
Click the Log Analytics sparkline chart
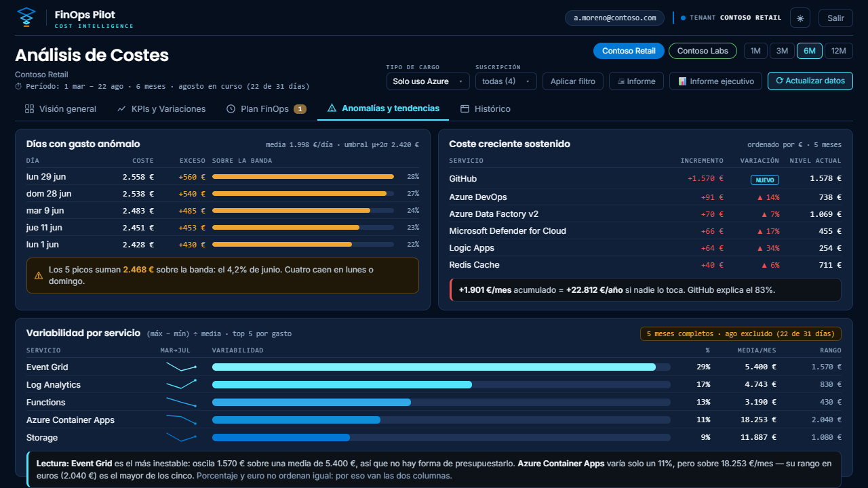181,385
